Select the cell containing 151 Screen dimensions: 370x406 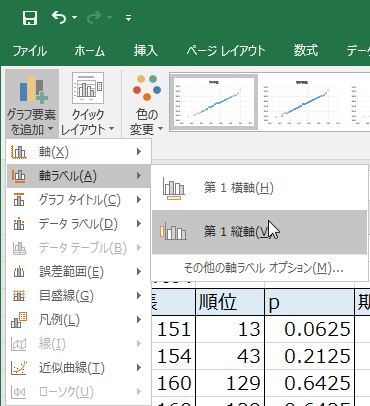point(173,329)
